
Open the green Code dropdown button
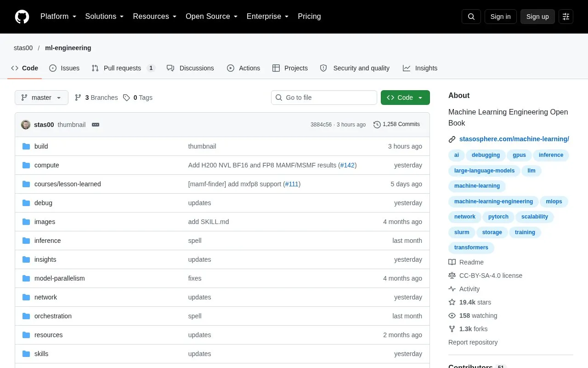pos(405,98)
